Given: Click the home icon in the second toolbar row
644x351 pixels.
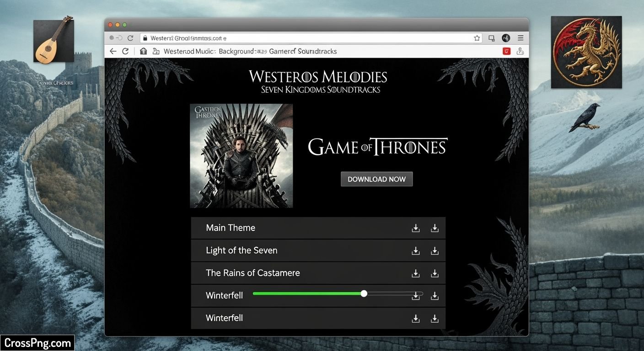Looking at the screenshot, I should pos(143,51).
